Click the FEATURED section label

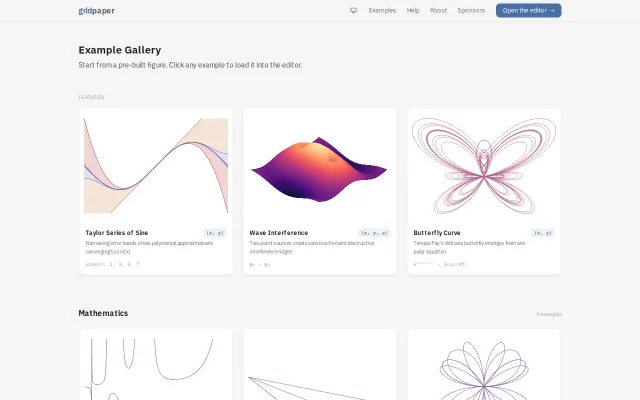point(91,97)
